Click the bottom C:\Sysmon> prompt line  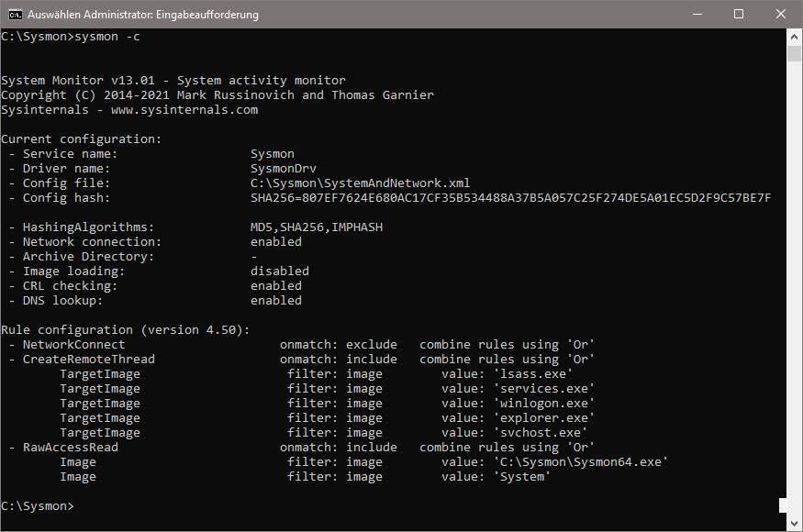click(37, 506)
